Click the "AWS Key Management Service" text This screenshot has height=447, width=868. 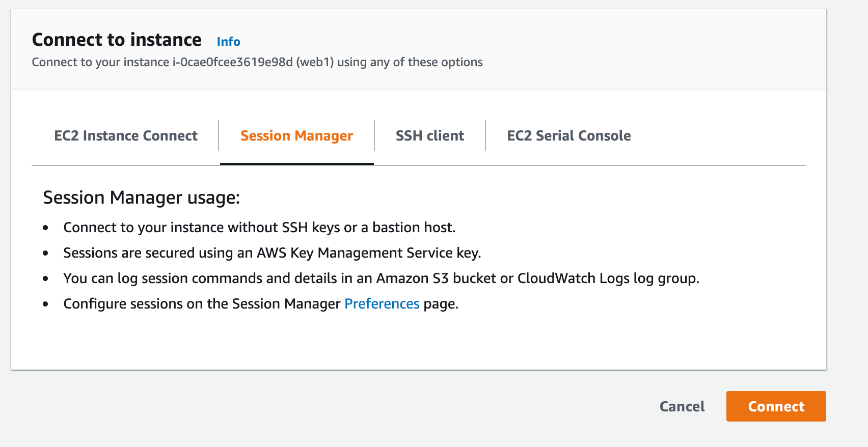355,253
